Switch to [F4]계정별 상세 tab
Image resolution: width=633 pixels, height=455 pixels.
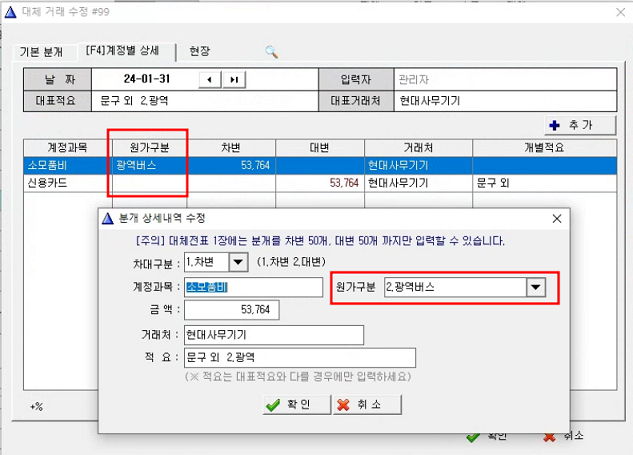pyautogui.click(x=122, y=50)
